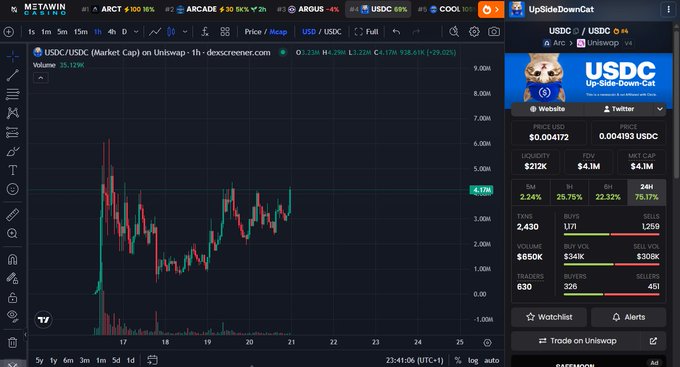This screenshot has width=680, height=367.
Task: Open the trending tokens flame button
Action: tap(491, 9)
